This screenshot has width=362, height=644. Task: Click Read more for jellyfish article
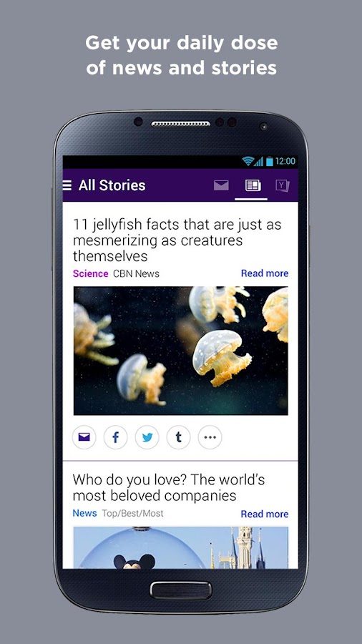(264, 273)
